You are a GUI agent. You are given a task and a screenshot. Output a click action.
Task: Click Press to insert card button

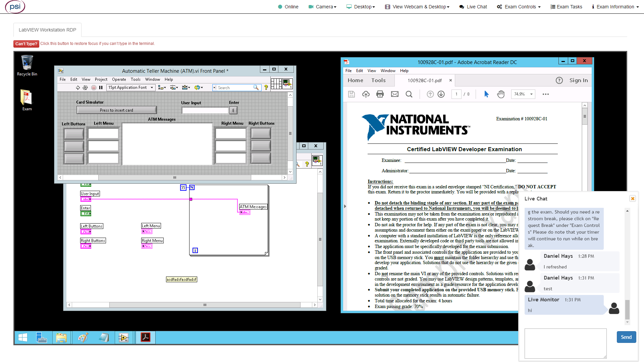tap(116, 110)
